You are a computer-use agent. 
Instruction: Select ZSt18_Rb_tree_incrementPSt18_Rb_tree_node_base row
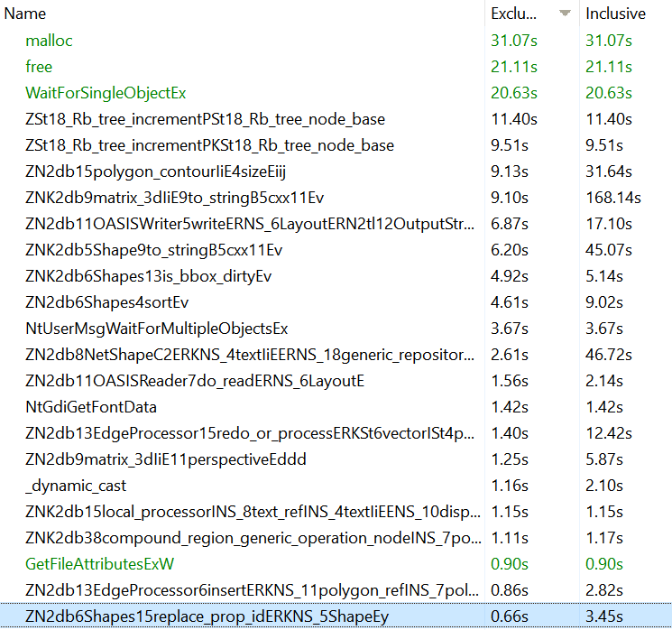[336, 119]
